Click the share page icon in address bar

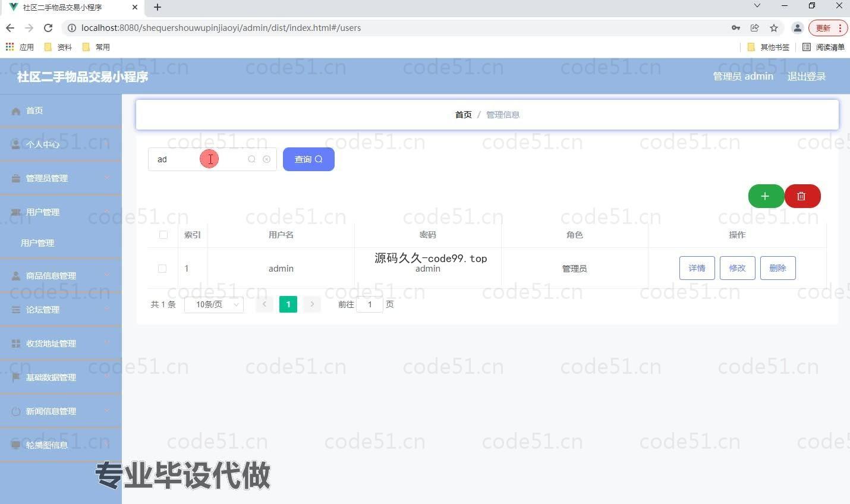tap(755, 28)
